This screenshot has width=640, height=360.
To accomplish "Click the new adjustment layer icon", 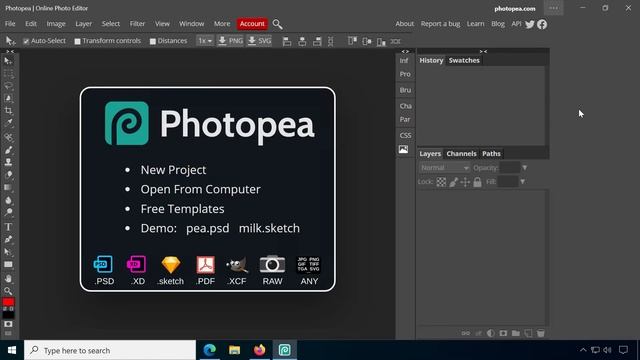I will pos(491,333).
